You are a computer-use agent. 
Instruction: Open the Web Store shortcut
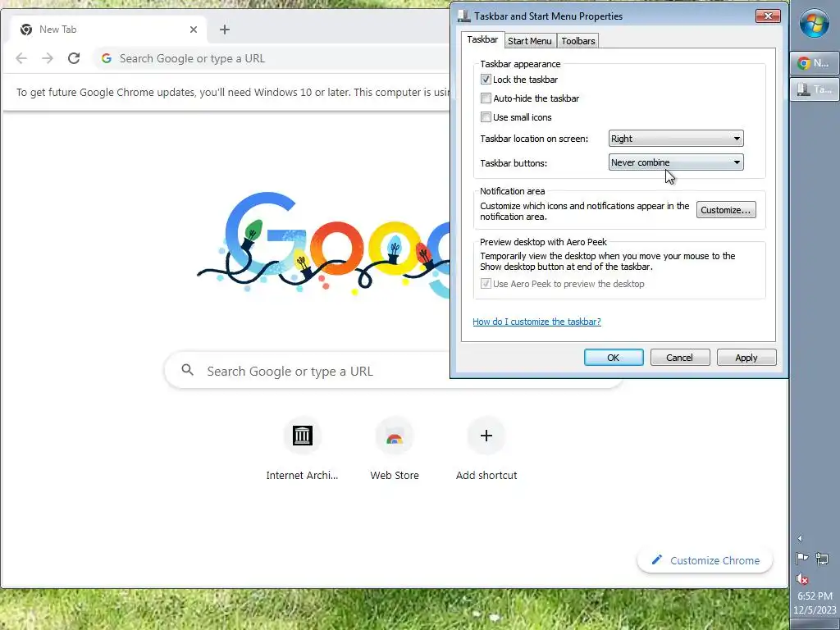395,450
